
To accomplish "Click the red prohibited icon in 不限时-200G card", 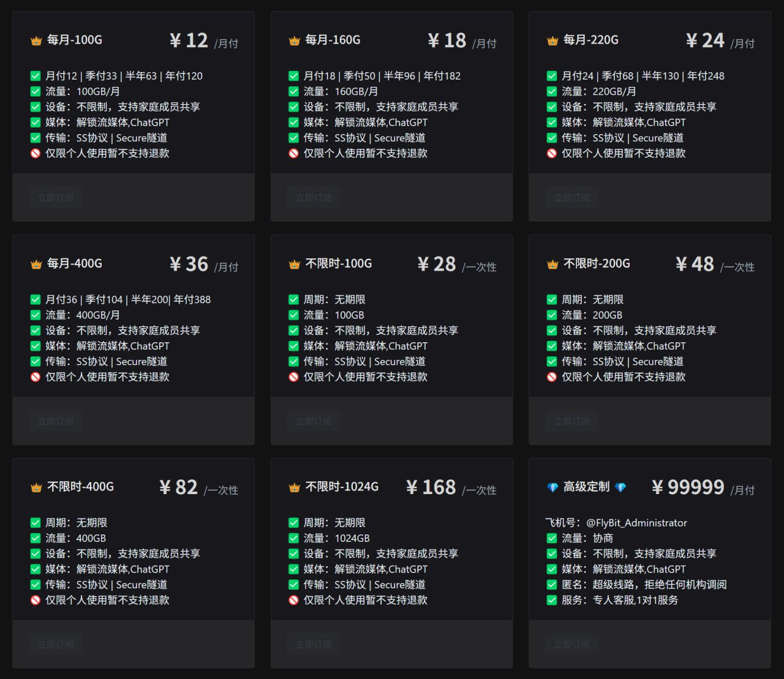I will coord(552,377).
